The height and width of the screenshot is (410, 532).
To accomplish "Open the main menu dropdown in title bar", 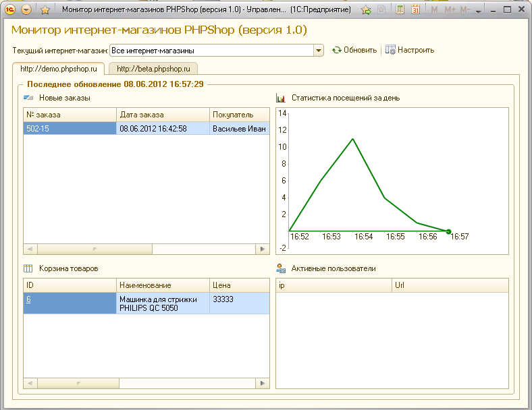I will 26,10.
